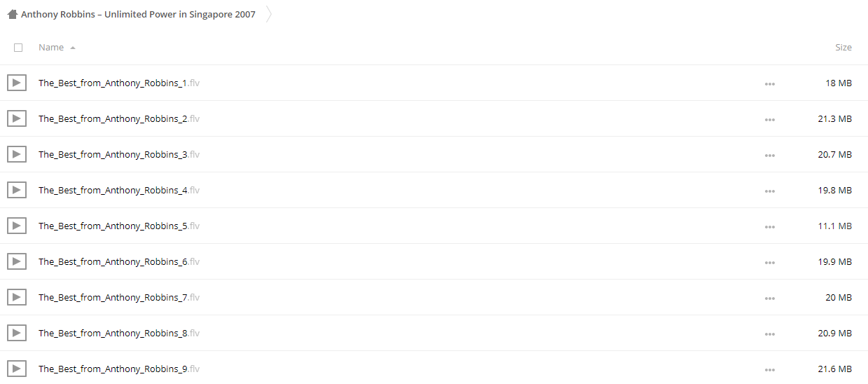Open the more options dots for Robbins_4.flv
The width and height of the screenshot is (868, 384).
[x=770, y=191]
